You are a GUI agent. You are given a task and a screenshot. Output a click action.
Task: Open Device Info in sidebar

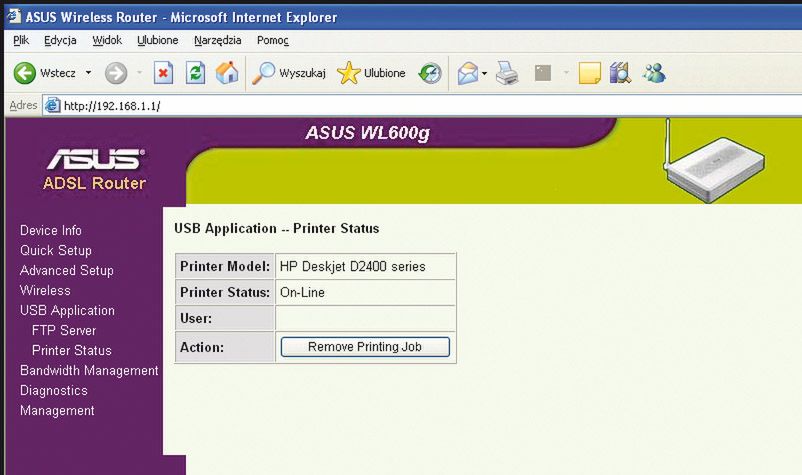click(51, 231)
